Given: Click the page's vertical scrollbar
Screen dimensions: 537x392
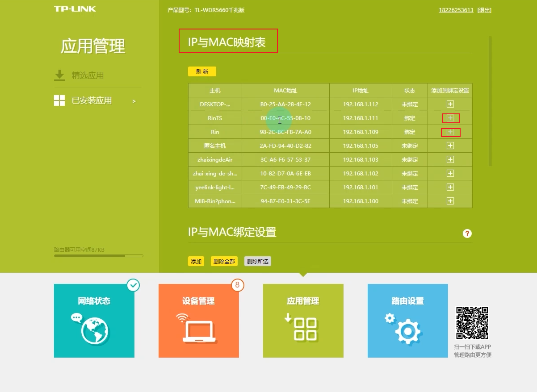Looking at the screenshot, I should point(490,101).
